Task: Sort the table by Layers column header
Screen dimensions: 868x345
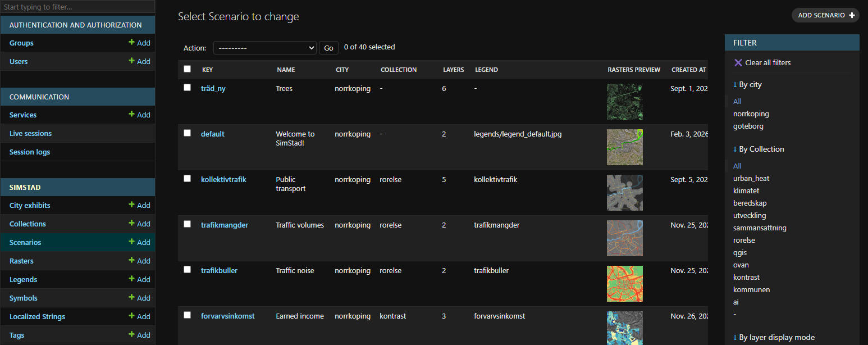Action: pos(454,70)
